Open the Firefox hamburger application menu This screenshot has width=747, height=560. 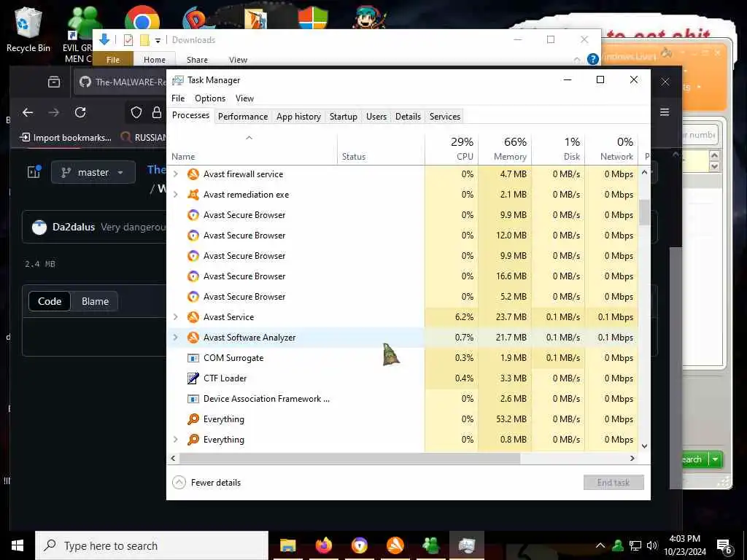pos(665,112)
